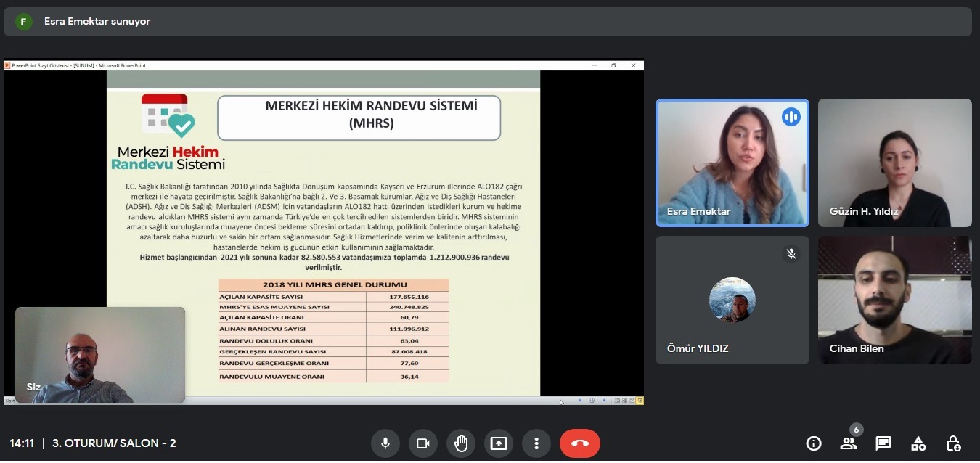Minimize the shared PowerPoint window
The image size is (980, 463).
coord(595,65)
